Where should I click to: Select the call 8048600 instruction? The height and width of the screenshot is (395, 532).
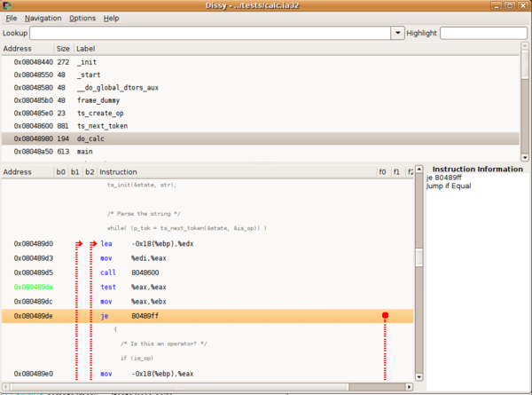pos(207,273)
